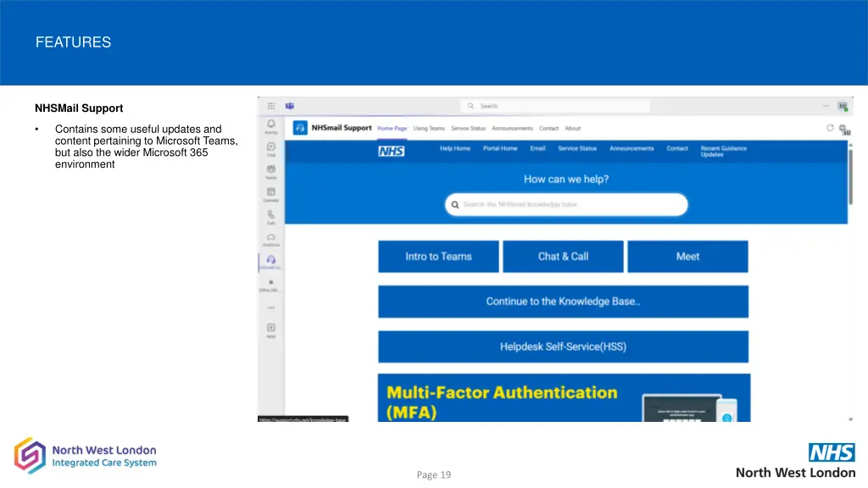This screenshot has width=868, height=488.
Task: Open Calendar from the Teams sidebar
Action: point(271,195)
